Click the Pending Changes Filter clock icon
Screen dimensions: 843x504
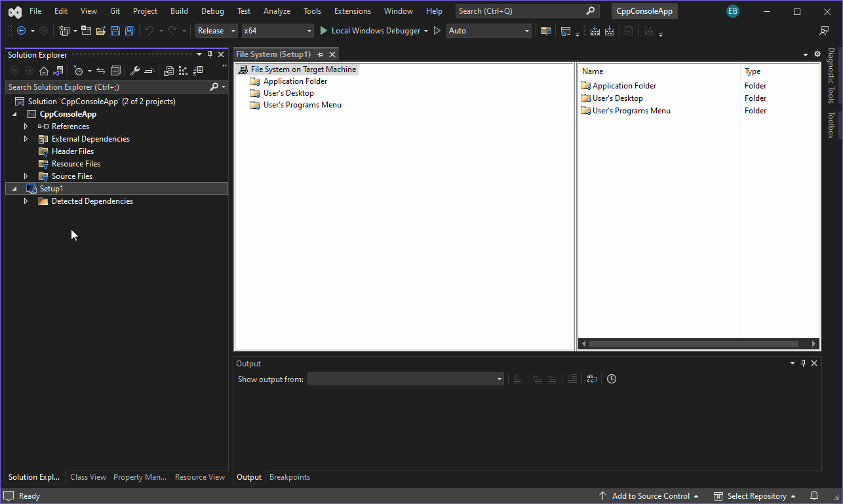click(79, 71)
